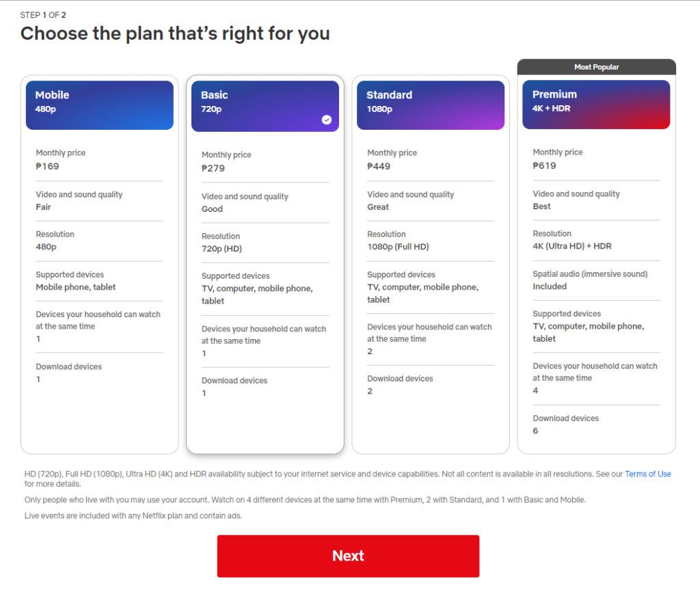The image size is (700, 594).
Task: Click the 1080p (Full HD) resolution text
Action: pyautogui.click(x=398, y=247)
